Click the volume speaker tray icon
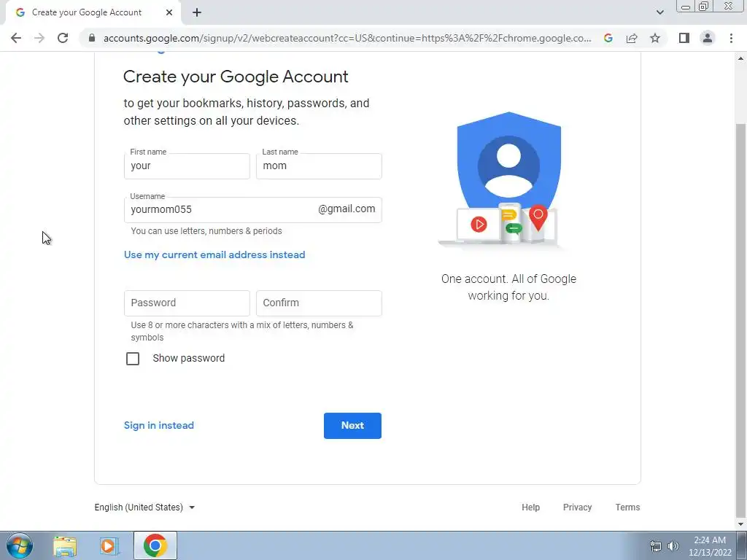 (x=673, y=546)
